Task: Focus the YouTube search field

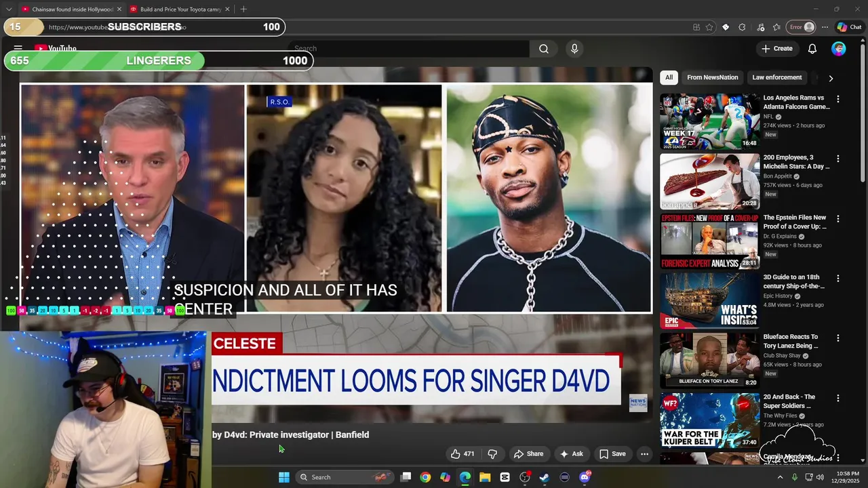Action: [x=409, y=49]
